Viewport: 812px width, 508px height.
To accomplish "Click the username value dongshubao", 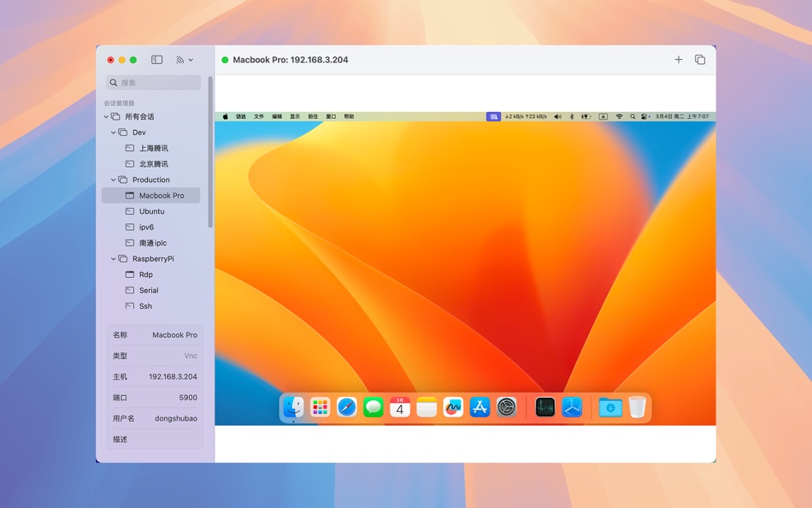I will click(x=176, y=418).
